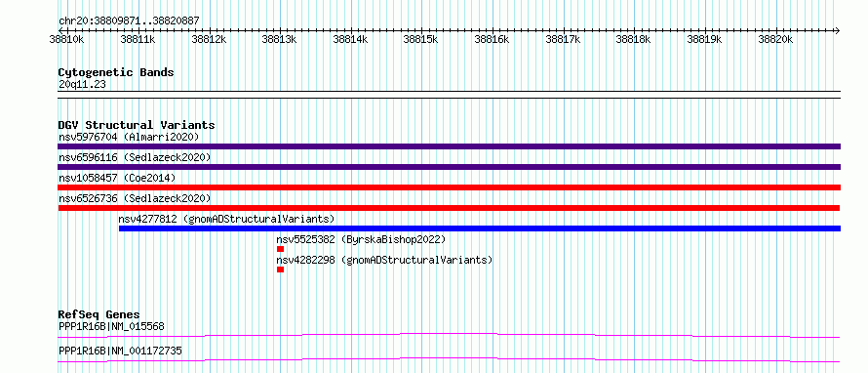Click the 38811k ruler position
Image resolution: width=868 pixels, height=373 pixels.
click(x=138, y=39)
